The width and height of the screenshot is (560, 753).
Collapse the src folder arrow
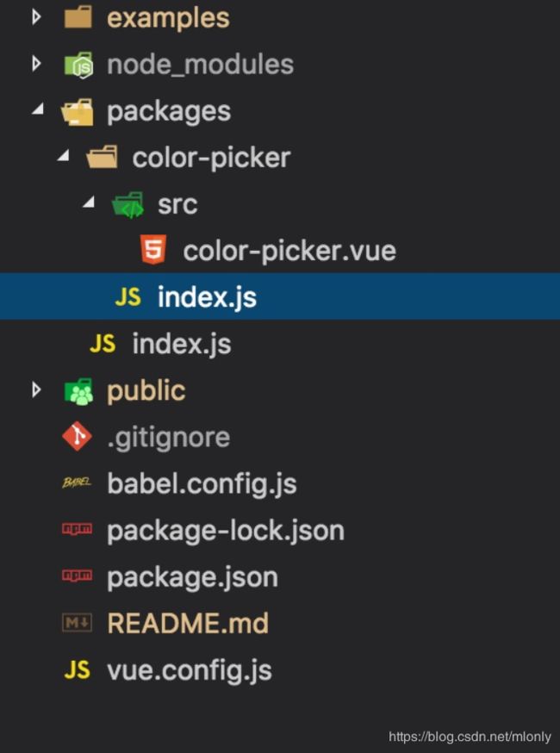pyautogui.click(x=89, y=202)
